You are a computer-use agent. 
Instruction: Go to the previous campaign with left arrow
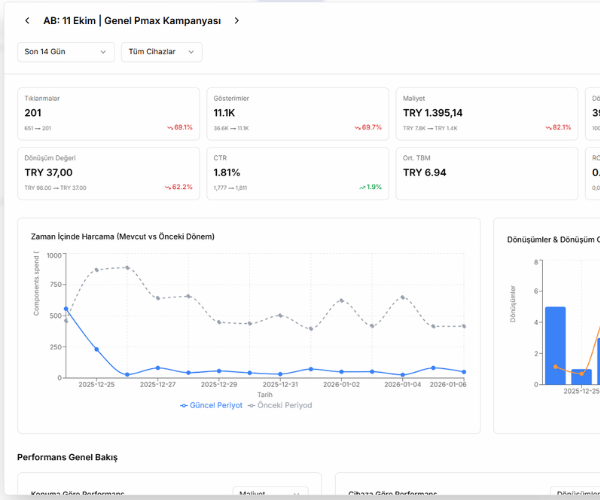(27, 20)
